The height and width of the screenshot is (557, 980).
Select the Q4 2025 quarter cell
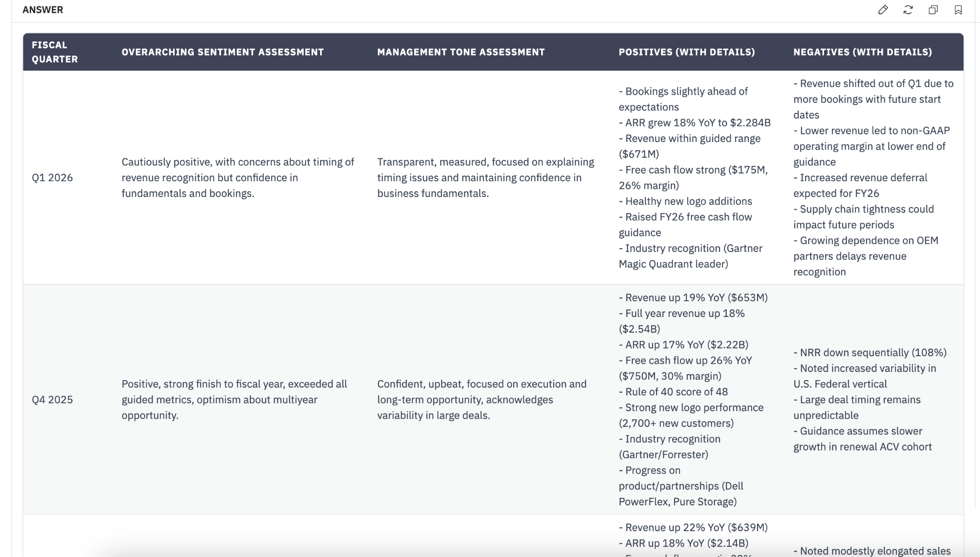[x=52, y=400]
